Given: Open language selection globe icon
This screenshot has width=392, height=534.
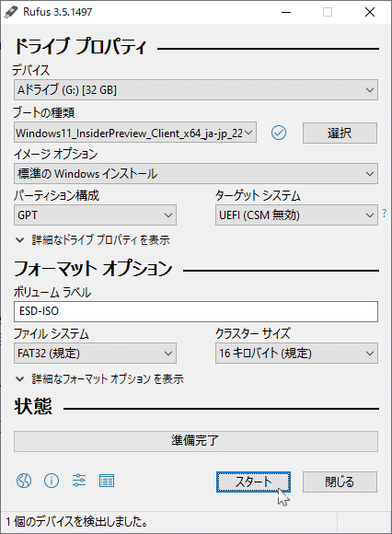Looking at the screenshot, I should pyautogui.click(x=24, y=481).
